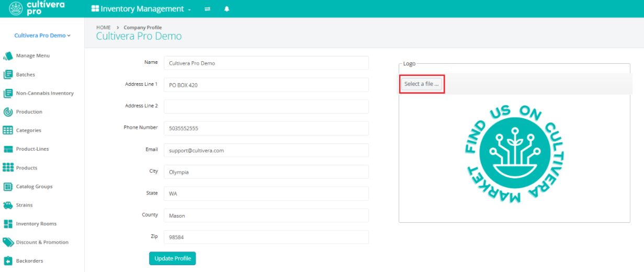
Task: Click the Manage Menu icon
Action: coord(8,56)
